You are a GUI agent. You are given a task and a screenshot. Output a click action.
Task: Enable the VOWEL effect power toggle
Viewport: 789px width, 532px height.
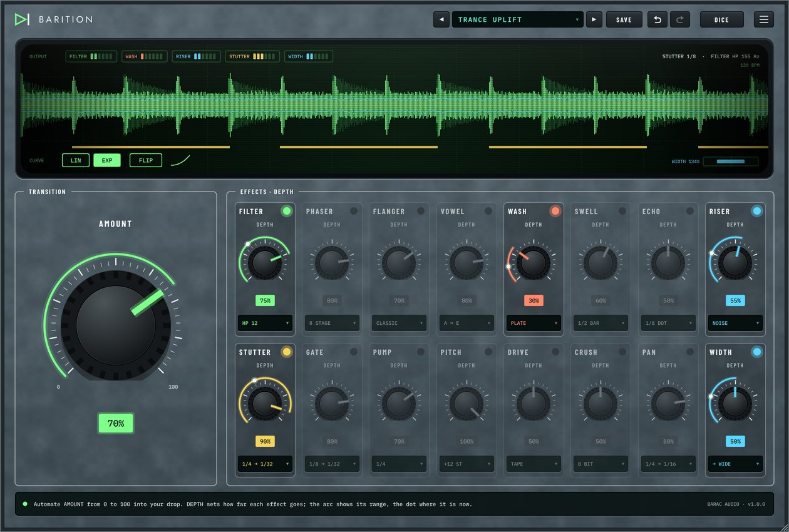[488, 211]
